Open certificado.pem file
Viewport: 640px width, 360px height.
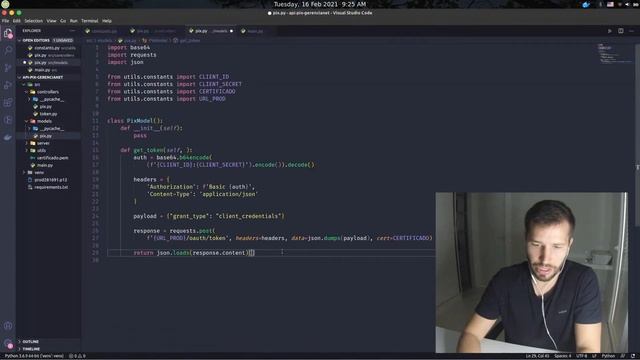48,158
